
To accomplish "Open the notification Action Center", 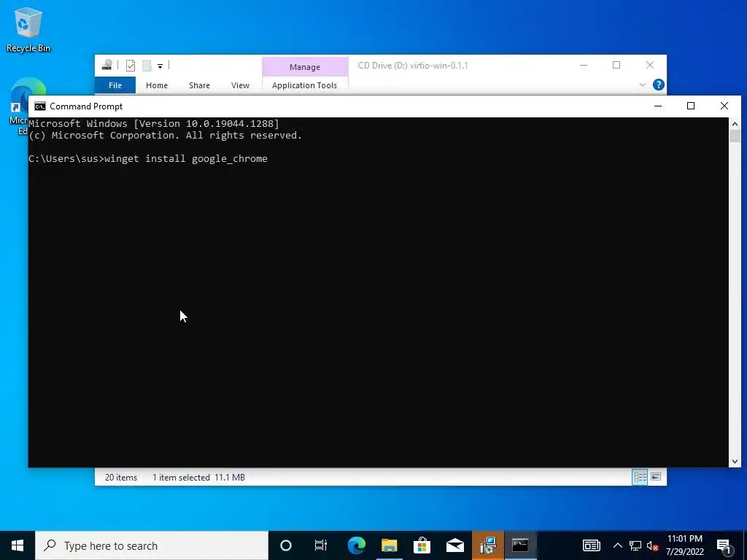I will 724,545.
